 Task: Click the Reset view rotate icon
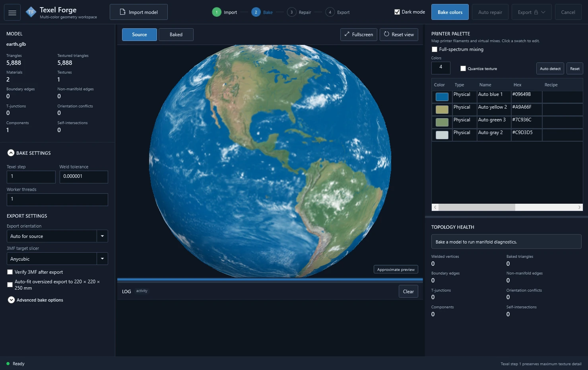(x=386, y=34)
